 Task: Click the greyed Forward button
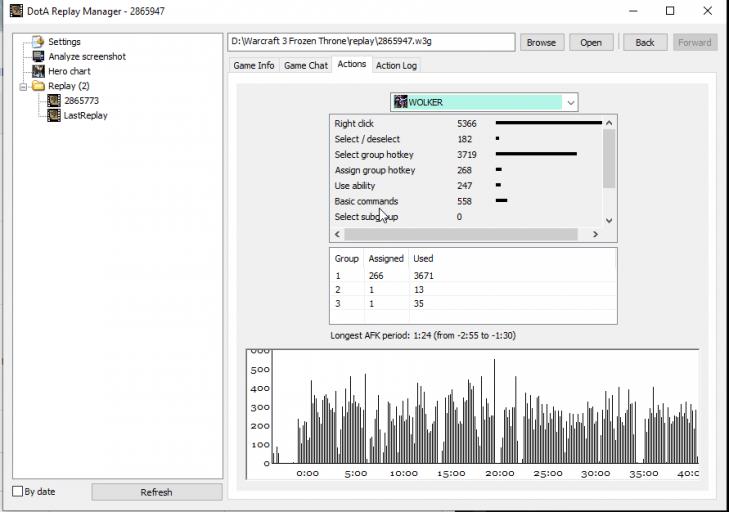(x=695, y=42)
